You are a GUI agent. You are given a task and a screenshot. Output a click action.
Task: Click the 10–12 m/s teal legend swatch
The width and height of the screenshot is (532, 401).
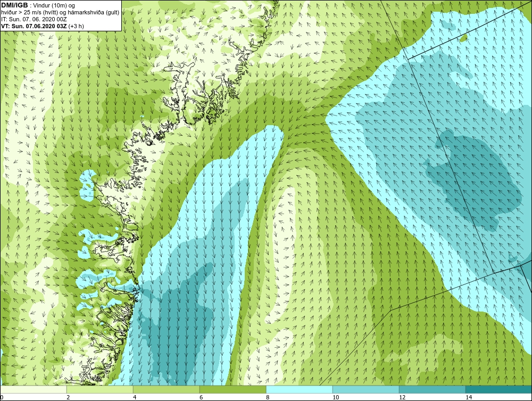tap(366, 389)
